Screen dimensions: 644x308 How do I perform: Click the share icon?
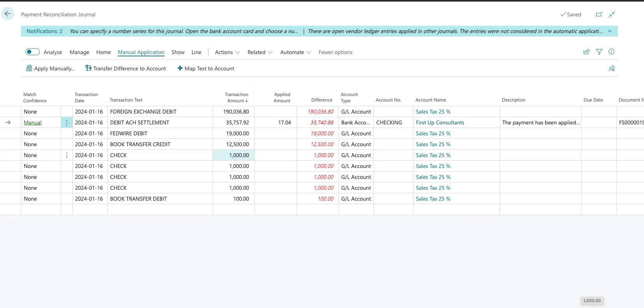click(x=586, y=52)
